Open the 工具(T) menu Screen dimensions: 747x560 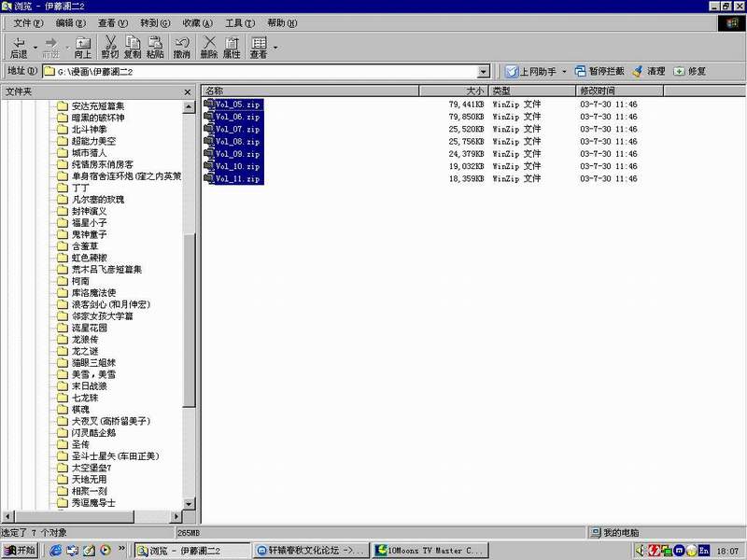pyautogui.click(x=240, y=22)
